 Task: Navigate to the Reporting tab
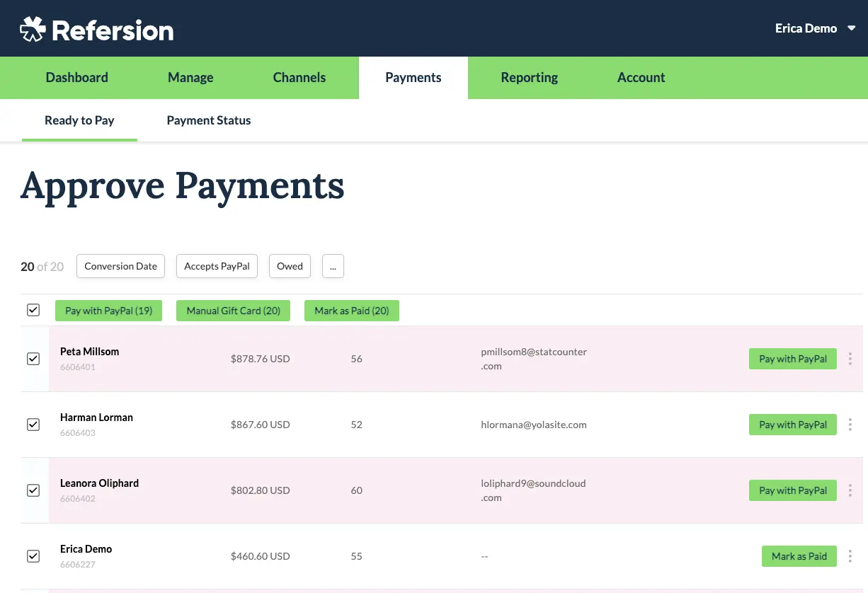pos(530,77)
